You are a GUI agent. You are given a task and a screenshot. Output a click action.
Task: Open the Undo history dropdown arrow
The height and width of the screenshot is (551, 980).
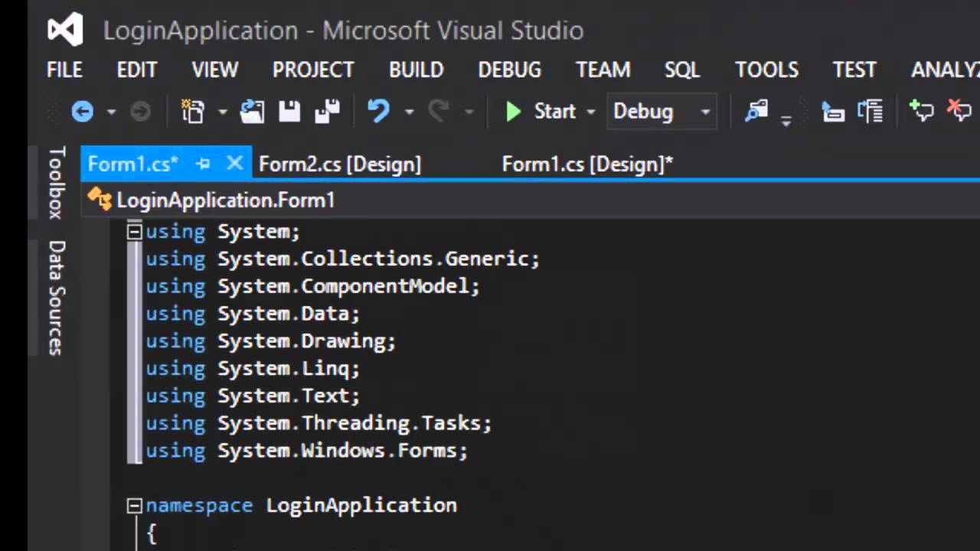(x=409, y=112)
